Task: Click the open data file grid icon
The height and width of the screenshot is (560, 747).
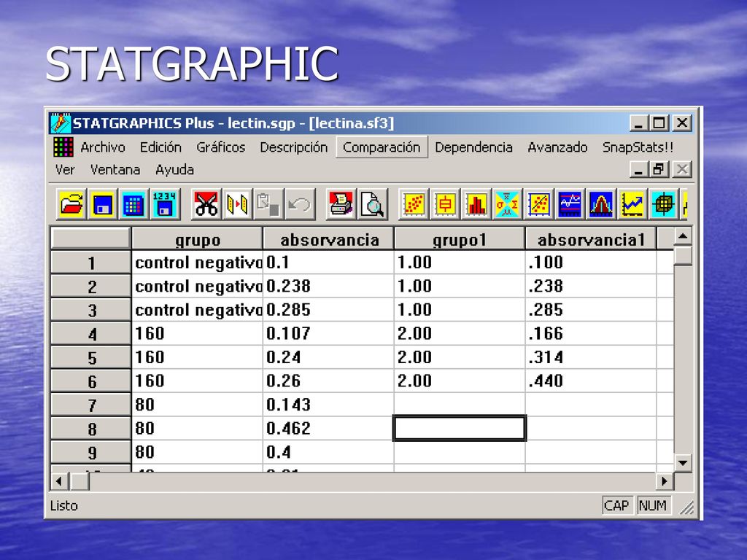Action: 133,204
